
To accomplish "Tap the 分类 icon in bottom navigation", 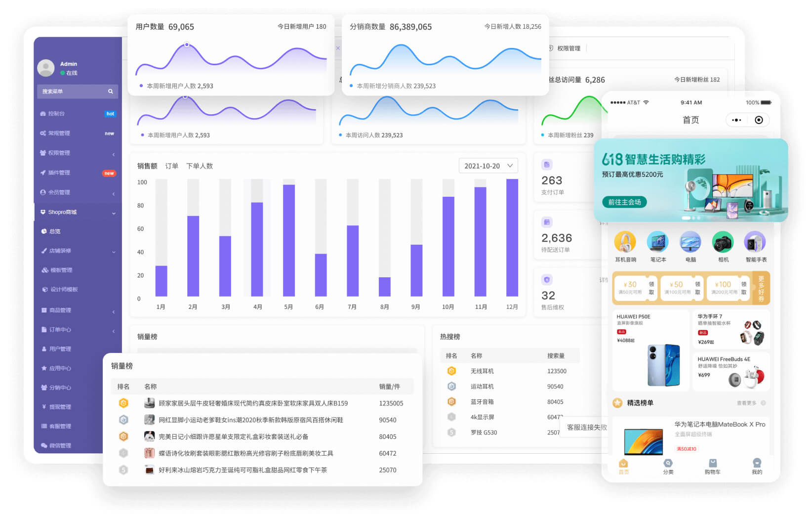I will tap(668, 466).
